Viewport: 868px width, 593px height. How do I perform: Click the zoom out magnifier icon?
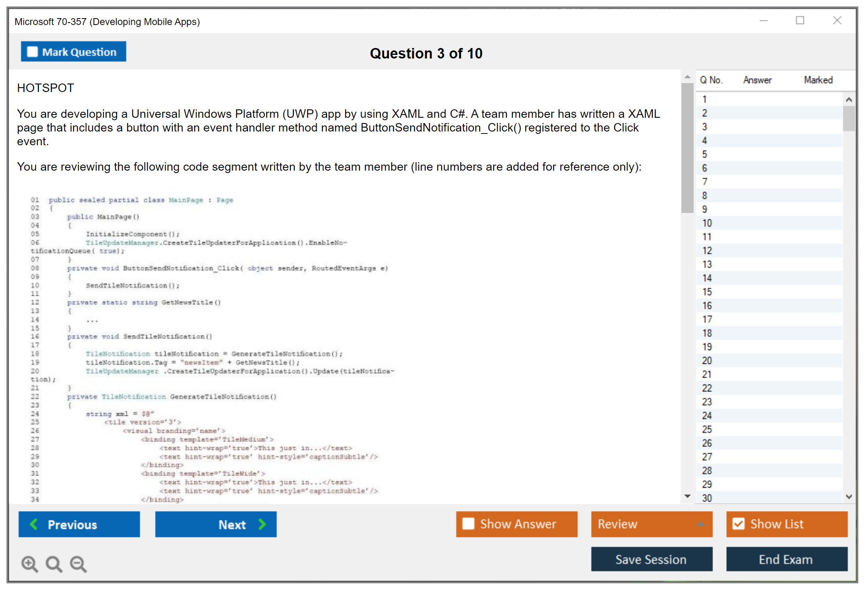pos(78,564)
